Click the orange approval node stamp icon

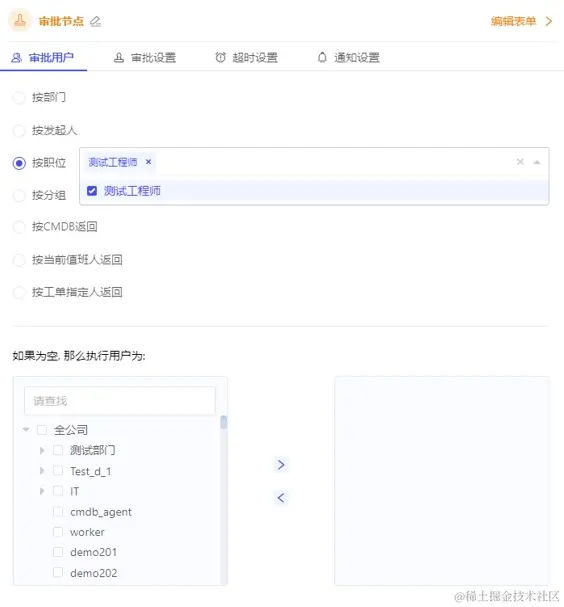20,21
